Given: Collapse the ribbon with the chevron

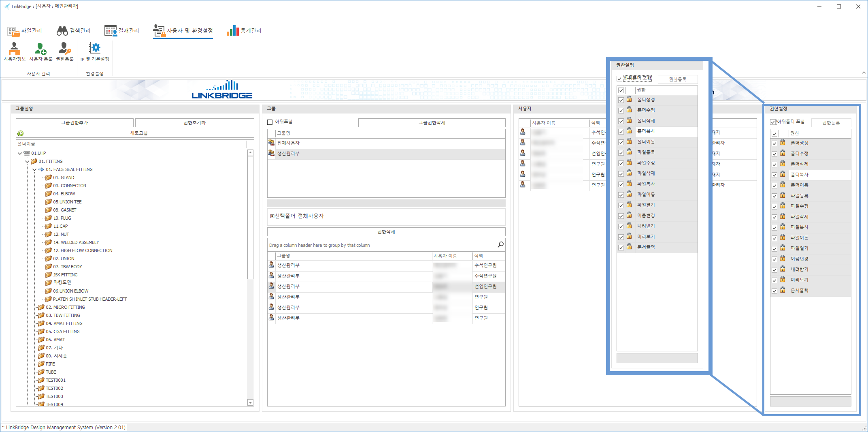Looking at the screenshot, I should 864,73.
